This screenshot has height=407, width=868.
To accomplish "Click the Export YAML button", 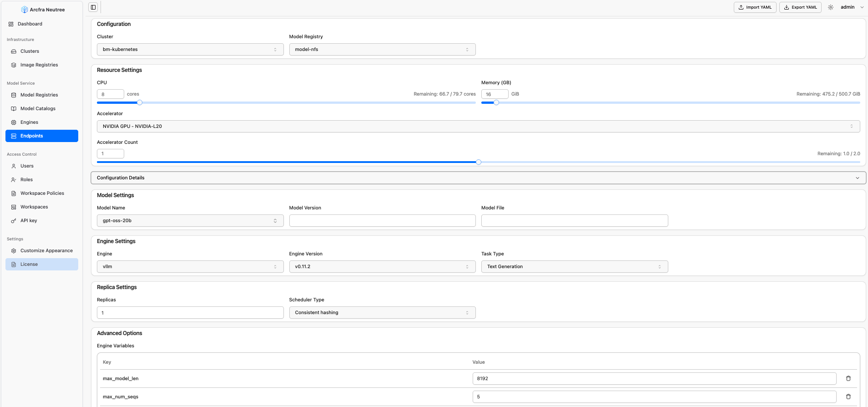I will 800,7.
